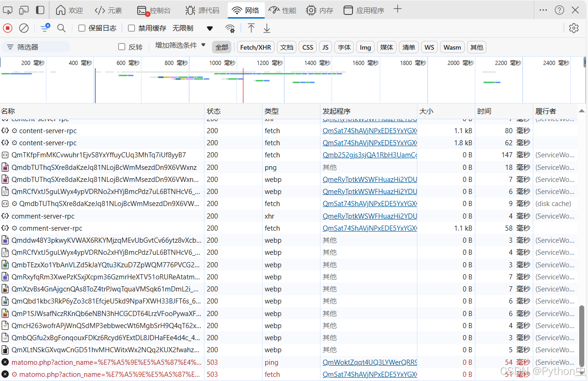Open the 应用程序 tab
This screenshot has width=588, height=381.
[x=364, y=10]
